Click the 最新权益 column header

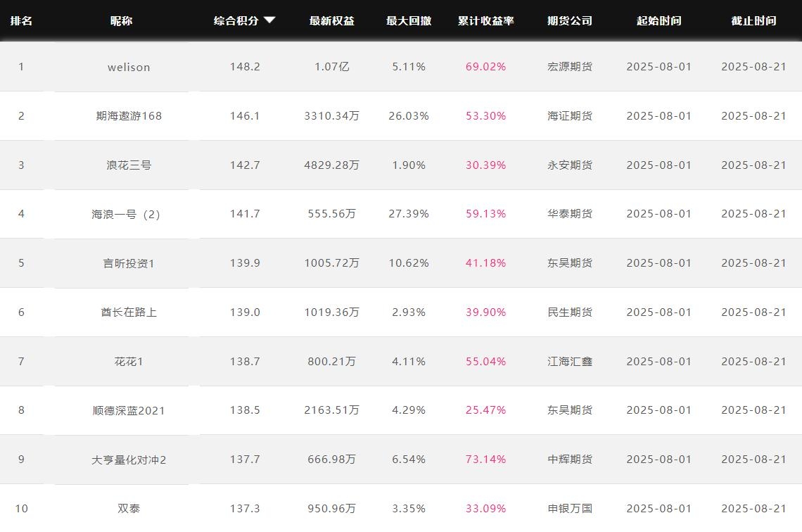[332, 20]
